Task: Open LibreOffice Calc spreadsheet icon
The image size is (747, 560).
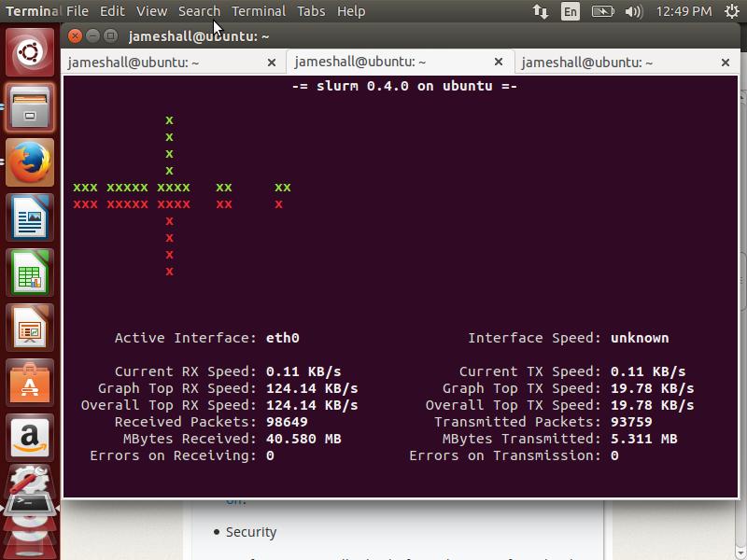Action: [x=30, y=273]
